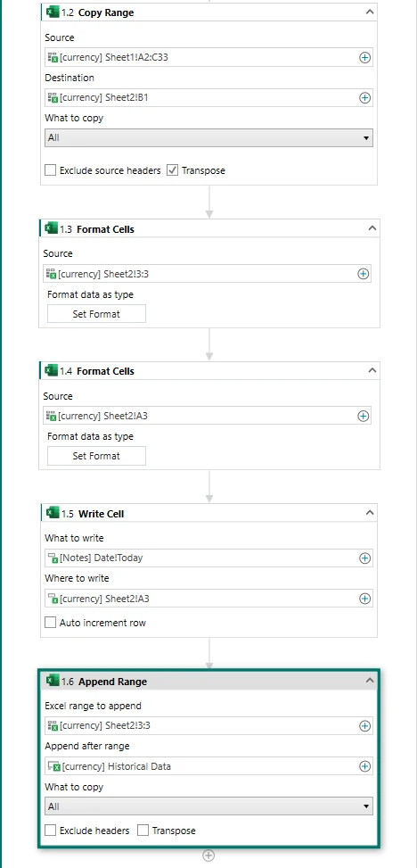Collapse the 1.5 Write Cell activity
The image size is (417, 868).
tap(370, 513)
